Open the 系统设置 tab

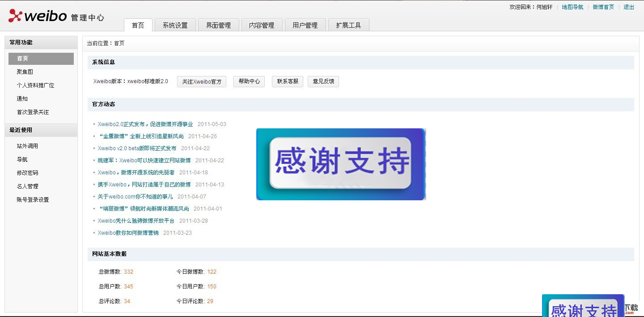click(x=175, y=25)
